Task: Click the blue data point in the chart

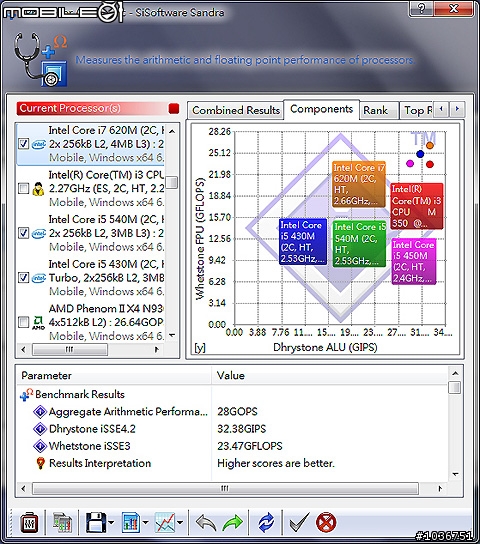Action: pos(420,154)
